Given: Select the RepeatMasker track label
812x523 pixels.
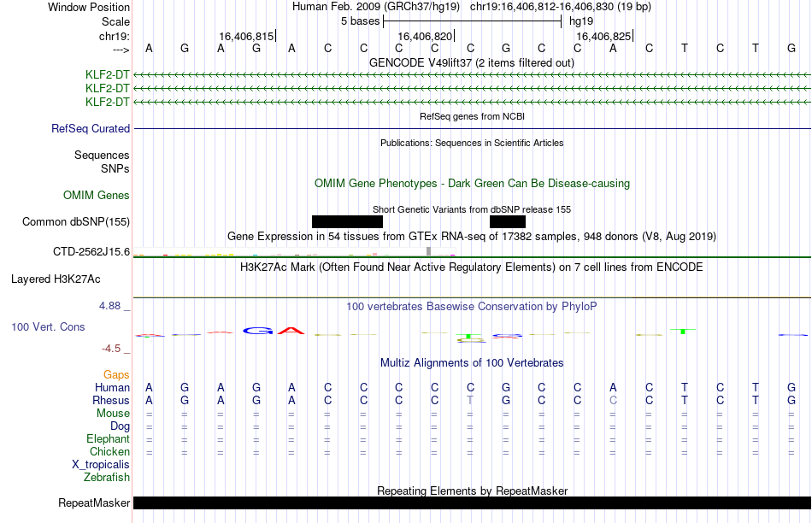Looking at the screenshot, I should pyautogui.click(x=94, y=502).
